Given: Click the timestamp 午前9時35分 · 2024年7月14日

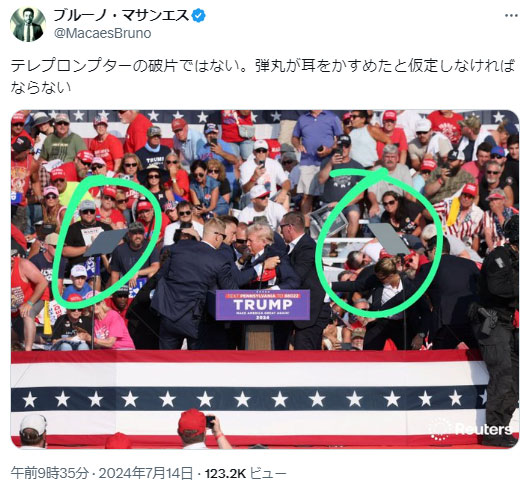Looking at the screenshot, I should click(x=102, y=473).
